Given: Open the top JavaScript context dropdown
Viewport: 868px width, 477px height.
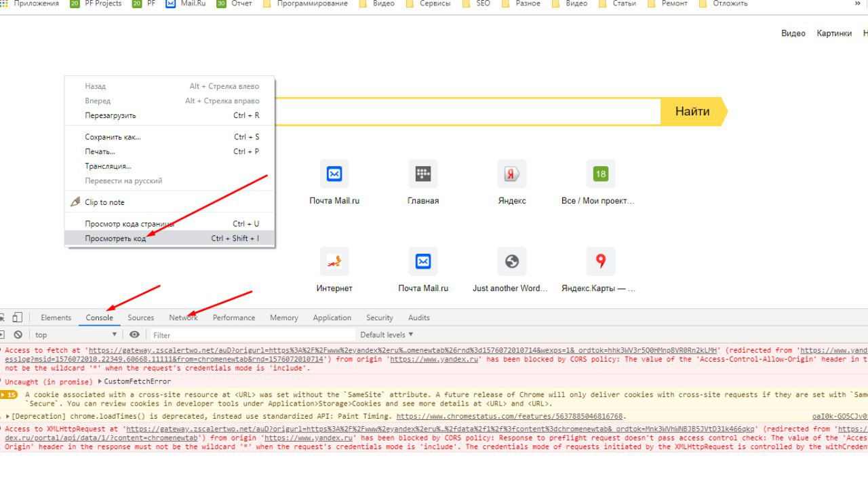Looking at the screenshot, I should pyautogui.click(x=76, y=335).
